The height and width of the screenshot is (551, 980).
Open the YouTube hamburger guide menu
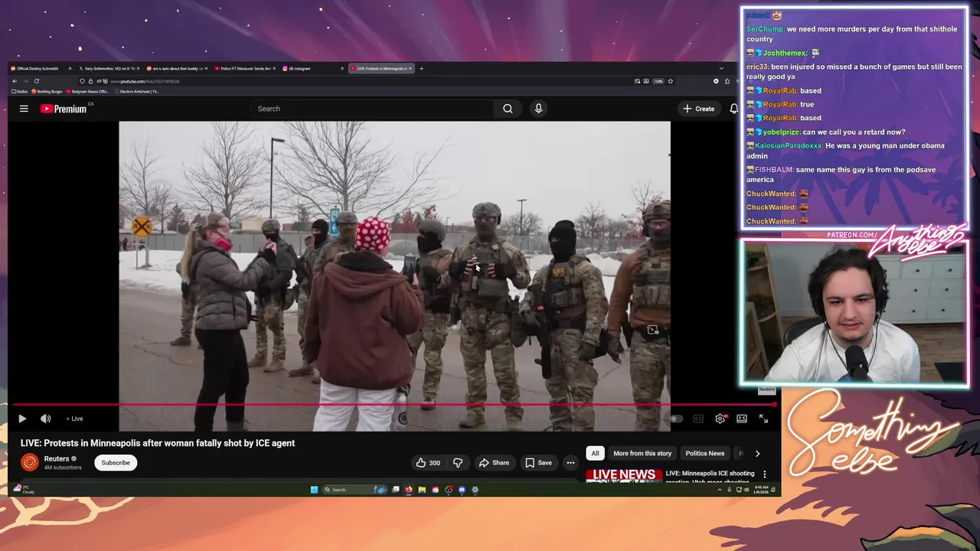pyautogui.click(x=24, y=109)
